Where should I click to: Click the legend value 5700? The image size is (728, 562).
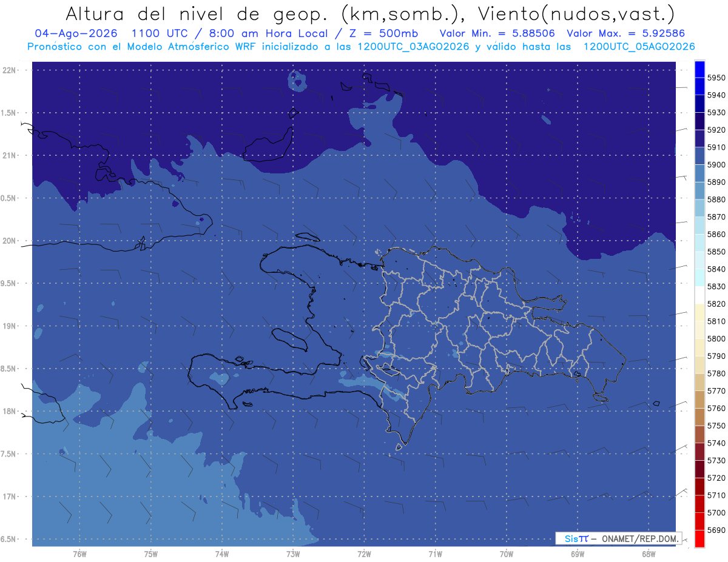click(x=716, y=512)
